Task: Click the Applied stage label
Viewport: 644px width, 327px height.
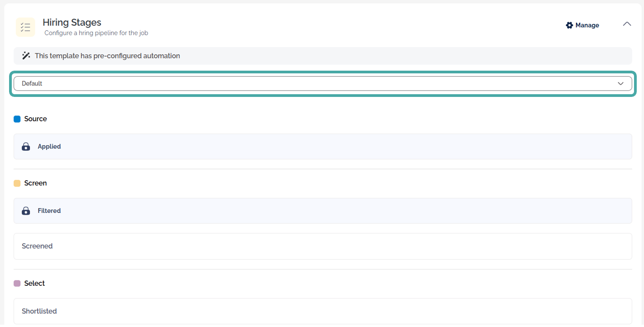Action: pyautogui.click(x=49, y=147)
